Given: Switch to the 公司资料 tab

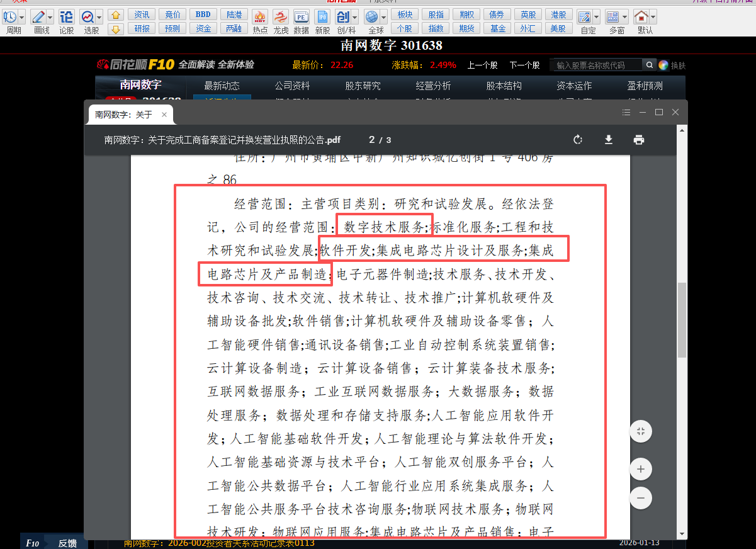Looking at the screenshot, I should (x=292, y=86).
